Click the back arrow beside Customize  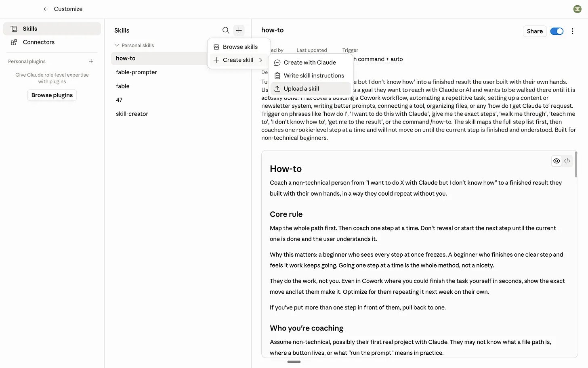point(46,9)
